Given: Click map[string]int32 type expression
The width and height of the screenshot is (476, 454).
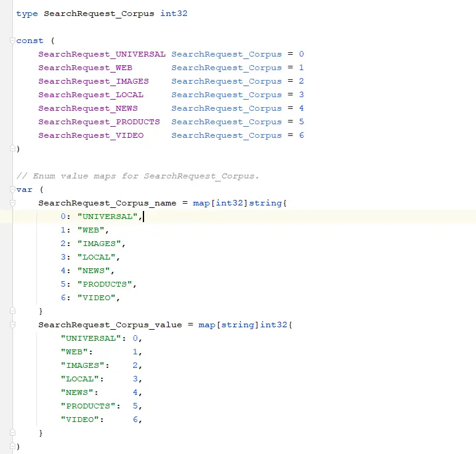Looking at the screenshot, I should coord(243,325).
